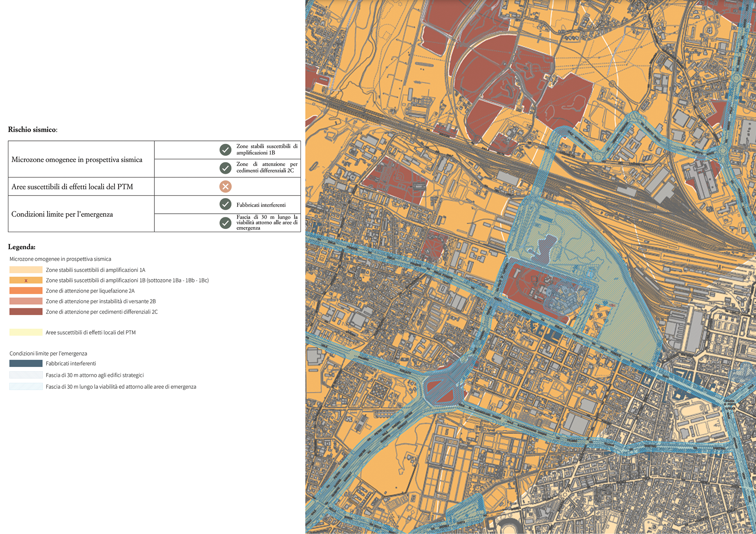Click checkmark beside Fascia di 30 m viabilità
The width and height of the screenshot is (756, 534).
[x=225, y=223]
